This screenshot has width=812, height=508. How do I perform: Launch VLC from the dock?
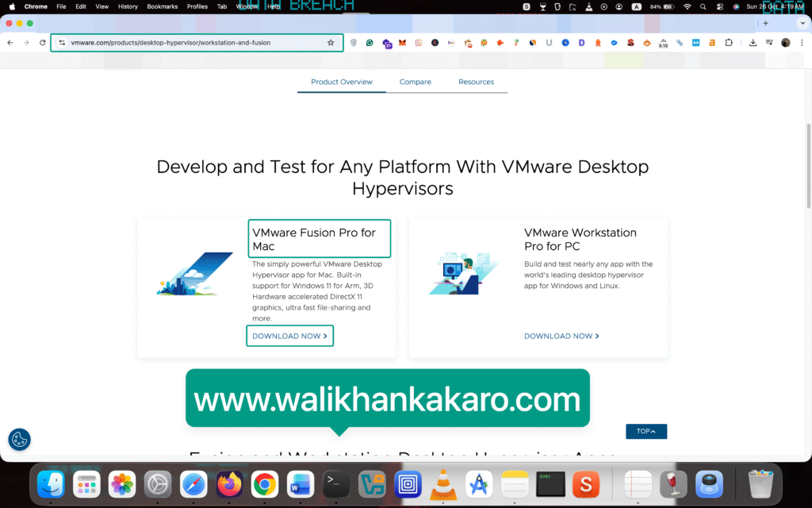pos(442,484)
